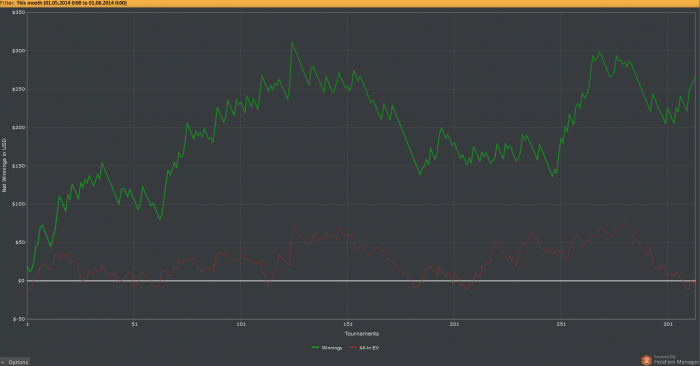Click the $100 y-axis label
700x366 pixels.
point(19,204)
